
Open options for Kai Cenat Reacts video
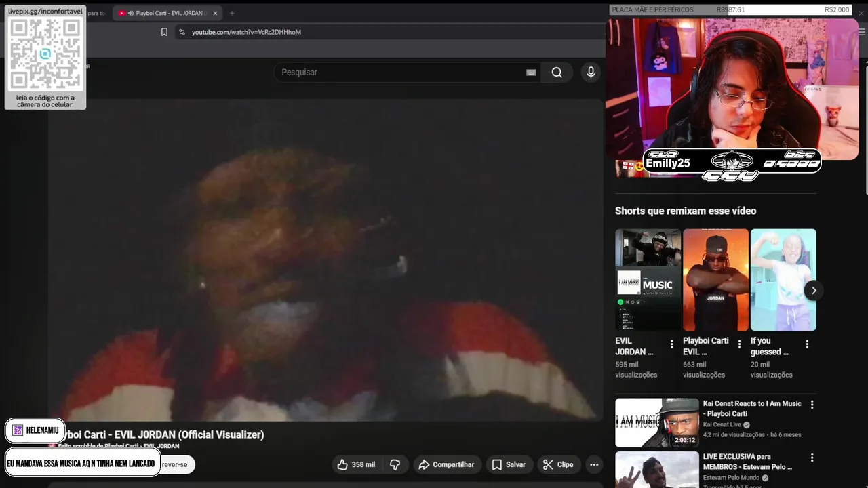812,405
